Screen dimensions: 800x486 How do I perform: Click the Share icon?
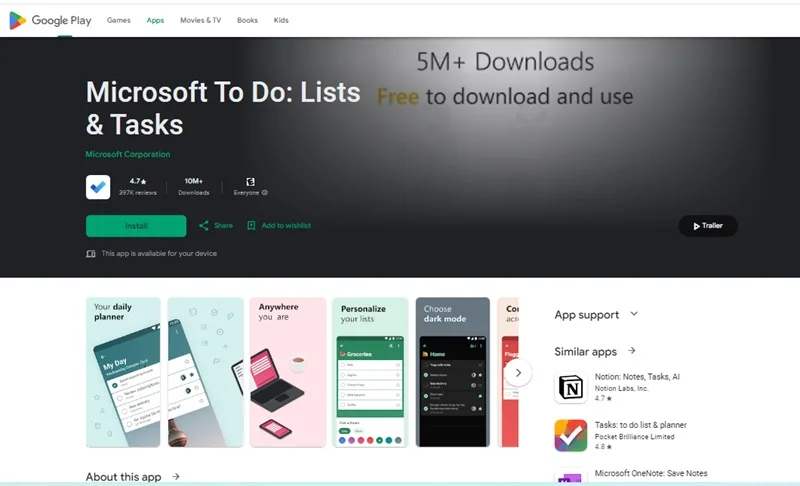[x=204, y=225]
